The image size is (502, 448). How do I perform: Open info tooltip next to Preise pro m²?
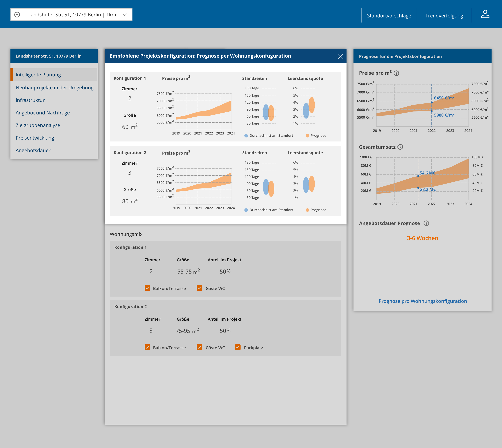pos(397,73)
